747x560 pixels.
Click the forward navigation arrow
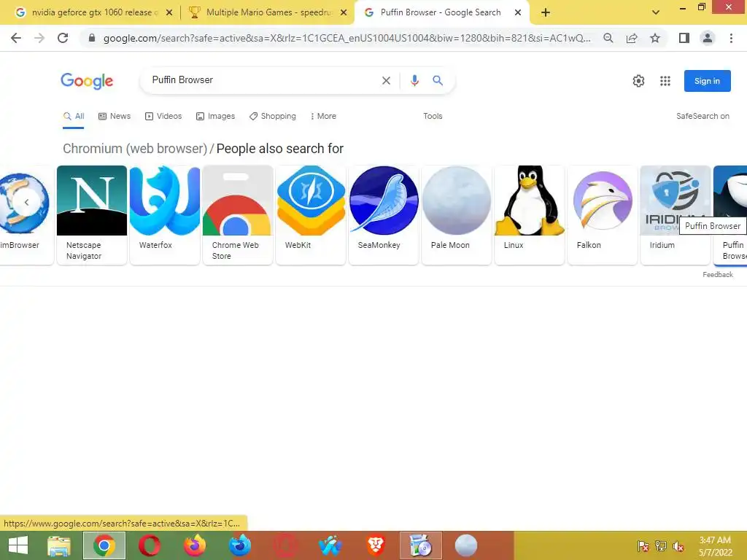coord(39,38)
